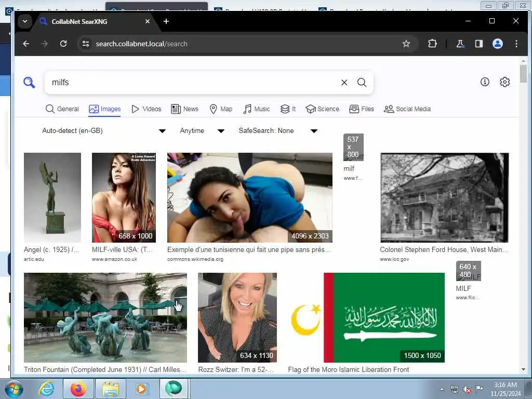
Task: Click the commons.wikimedia.org source link
Action: tap(195, 259)
